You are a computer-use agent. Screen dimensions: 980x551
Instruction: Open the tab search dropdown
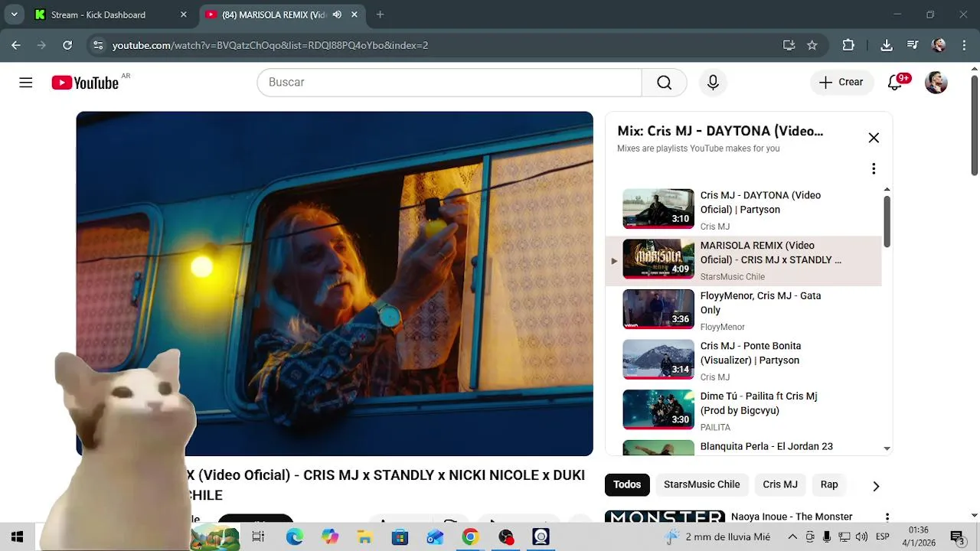[14, 15]
